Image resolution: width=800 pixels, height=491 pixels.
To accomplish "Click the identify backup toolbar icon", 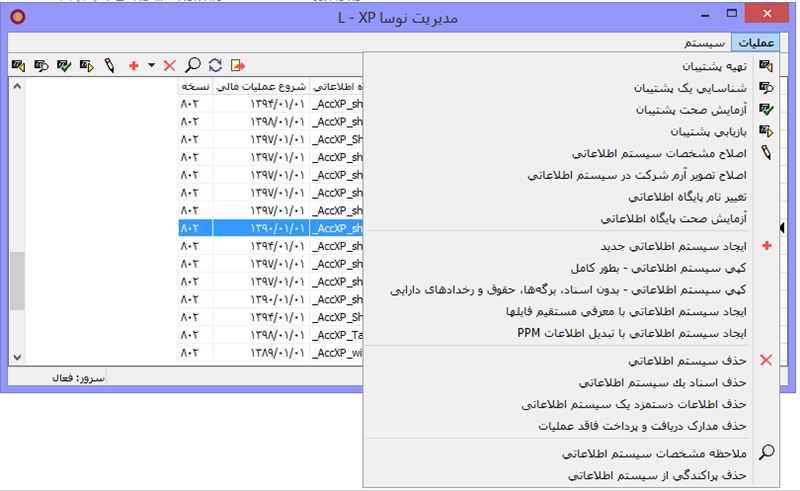I will tap(41, 65).
